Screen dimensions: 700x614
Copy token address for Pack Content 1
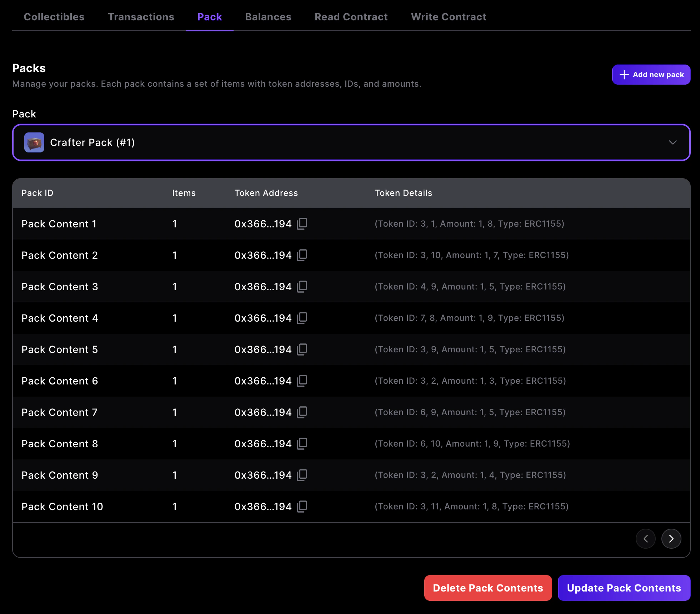coord(302,224)
